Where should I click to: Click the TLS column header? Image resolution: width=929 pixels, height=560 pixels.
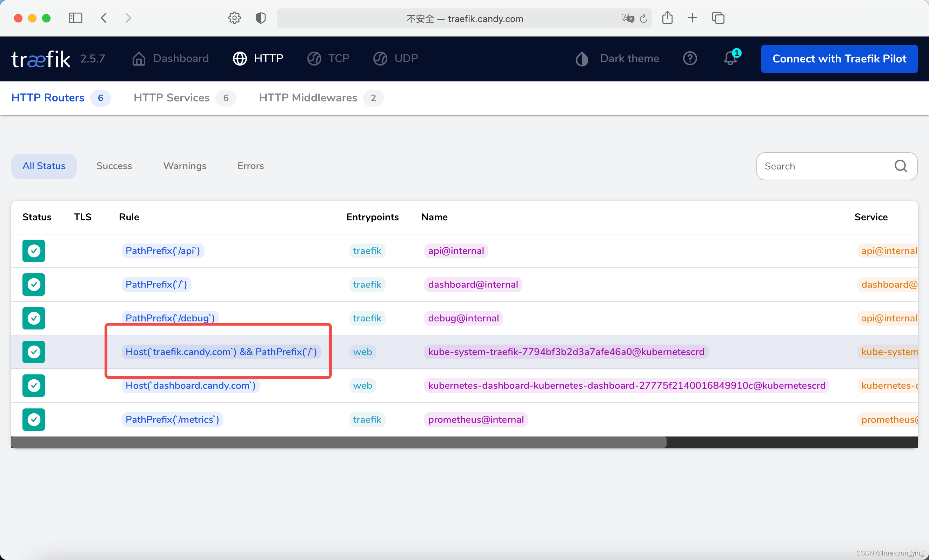pyautogui.click(x=82, y=217)
